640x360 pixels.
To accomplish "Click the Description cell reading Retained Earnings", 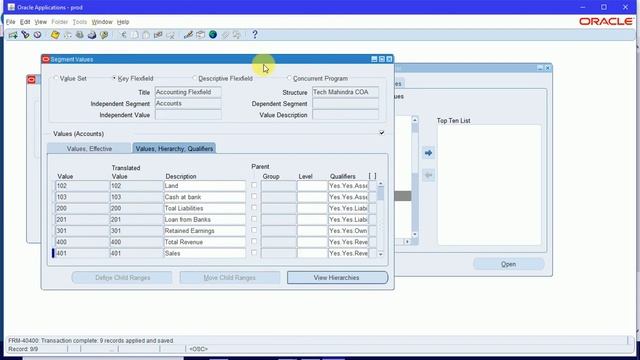I will (204, 231).
